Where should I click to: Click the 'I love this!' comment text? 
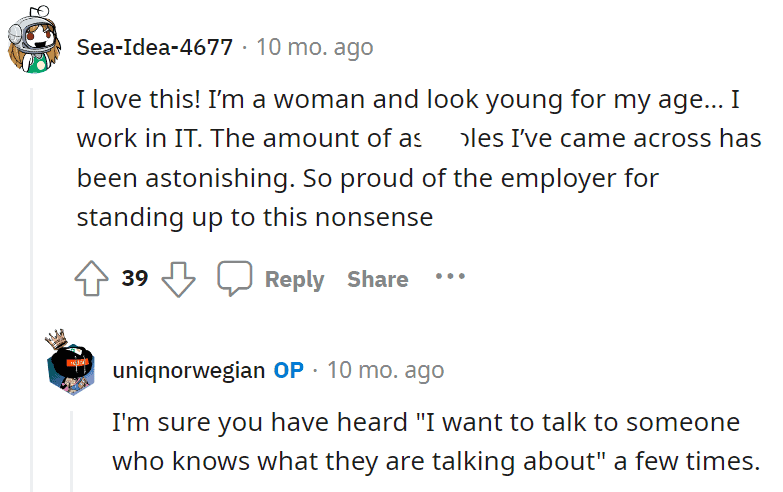click(x=418, y=158)
